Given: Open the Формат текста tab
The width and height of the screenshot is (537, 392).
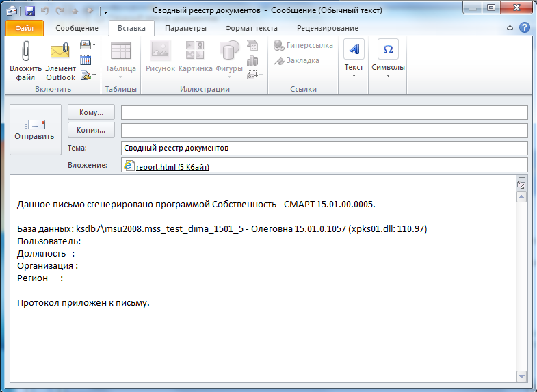Looking at the screenshot, I should [x=251, y=28].
